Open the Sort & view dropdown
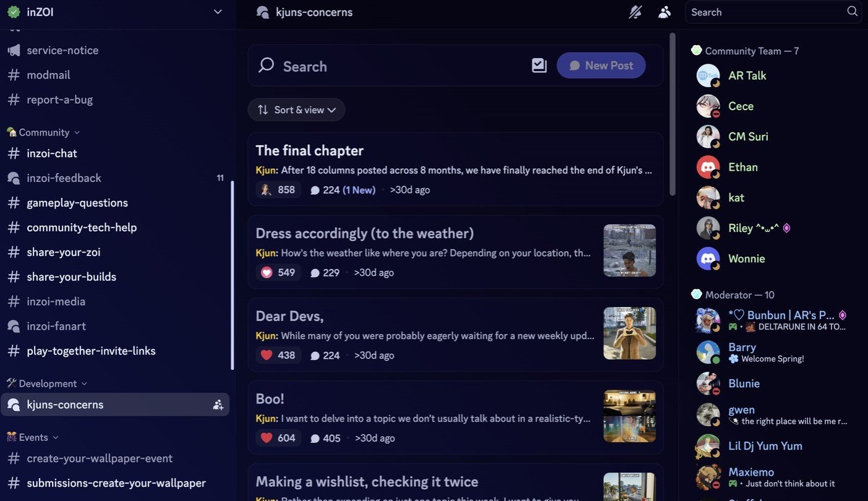Viewport: 868px width, 501px height. [297, 109]
